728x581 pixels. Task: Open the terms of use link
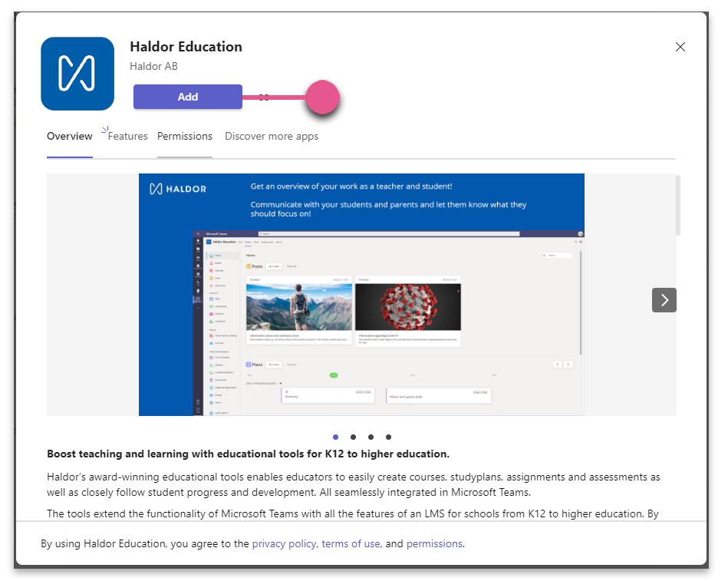click(x=351, y=544)
